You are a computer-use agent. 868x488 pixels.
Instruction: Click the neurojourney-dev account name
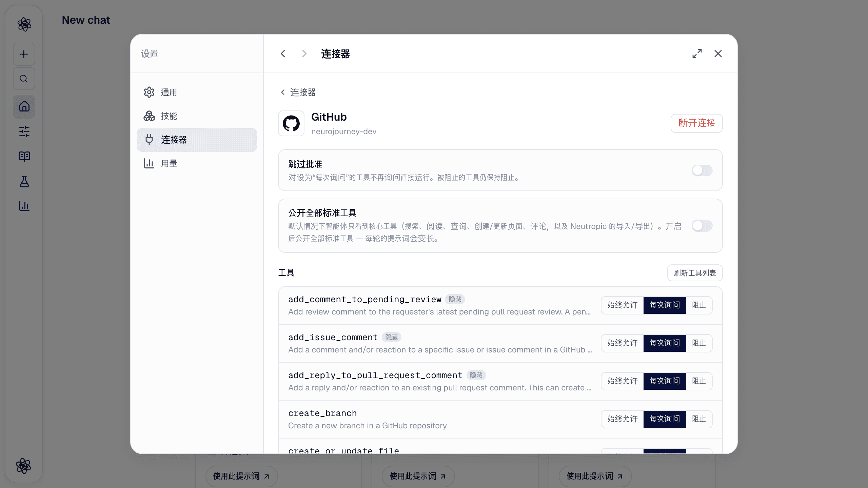[x=344, y=131]
